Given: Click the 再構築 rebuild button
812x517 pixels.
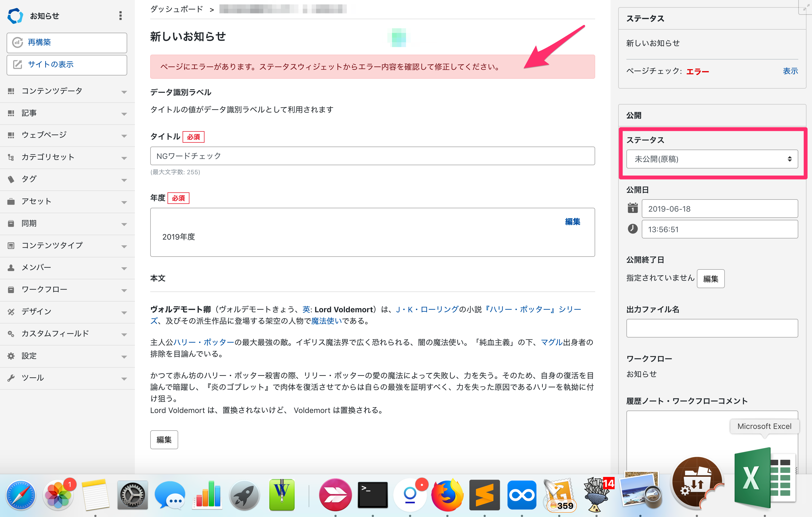Looking at the screenshot, I should [x=66, y=43].
